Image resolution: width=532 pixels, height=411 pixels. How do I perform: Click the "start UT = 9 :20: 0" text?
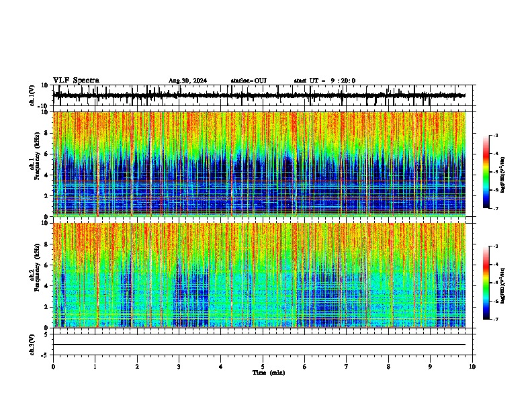click(x=324, y=81)
